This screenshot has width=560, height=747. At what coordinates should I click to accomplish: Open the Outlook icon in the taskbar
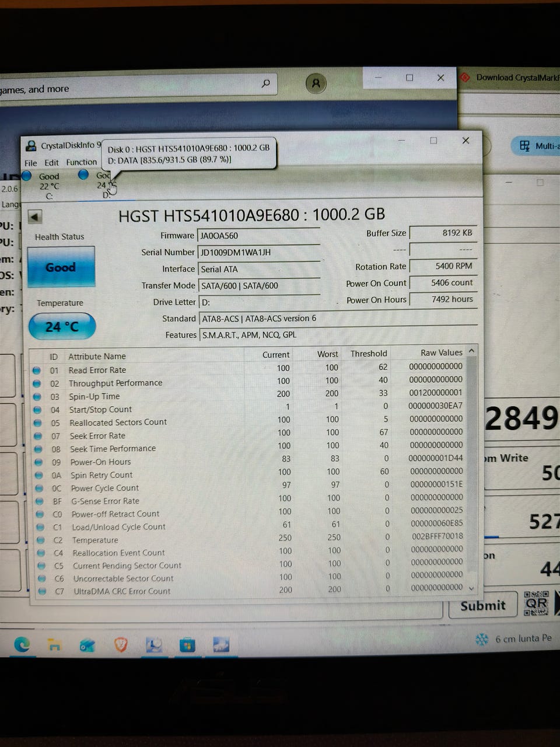87,645
